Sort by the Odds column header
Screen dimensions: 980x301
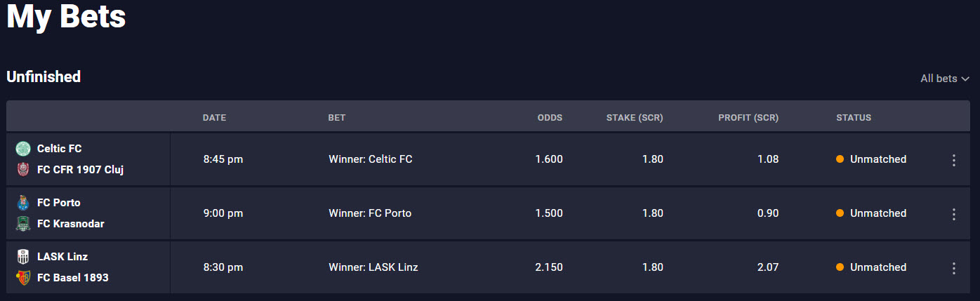click(x=550, y=118)
